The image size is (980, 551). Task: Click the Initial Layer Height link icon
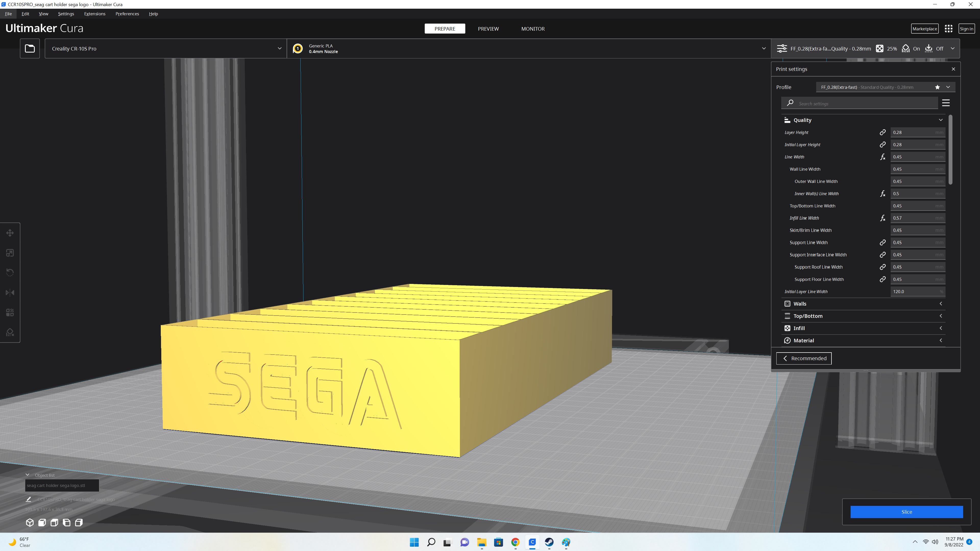coord(883,144)
